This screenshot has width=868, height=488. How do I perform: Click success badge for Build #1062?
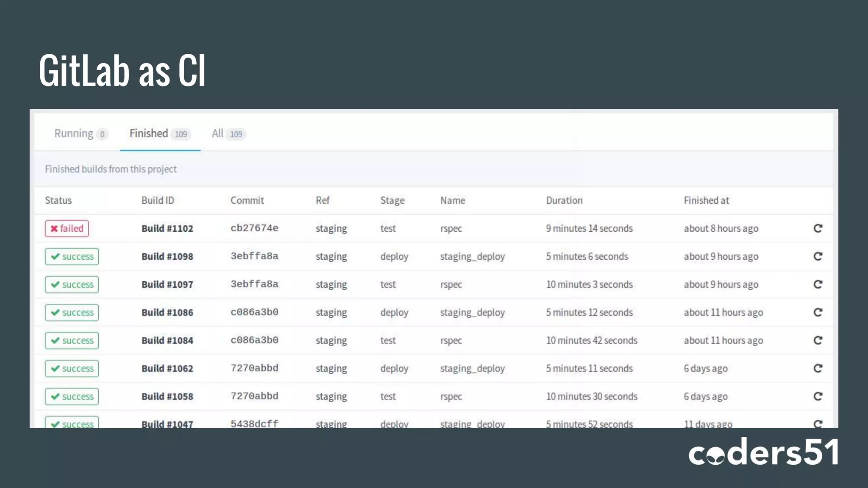[72, 368]
